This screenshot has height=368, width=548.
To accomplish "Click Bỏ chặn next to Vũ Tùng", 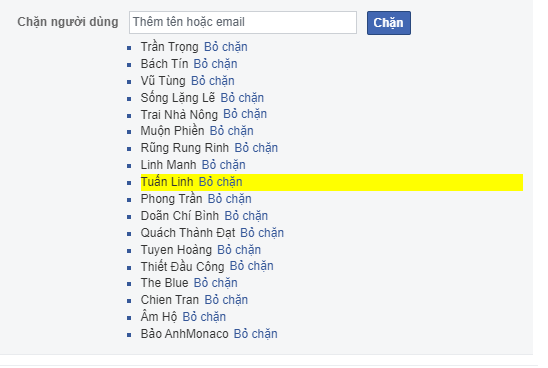I will (213, 81).
